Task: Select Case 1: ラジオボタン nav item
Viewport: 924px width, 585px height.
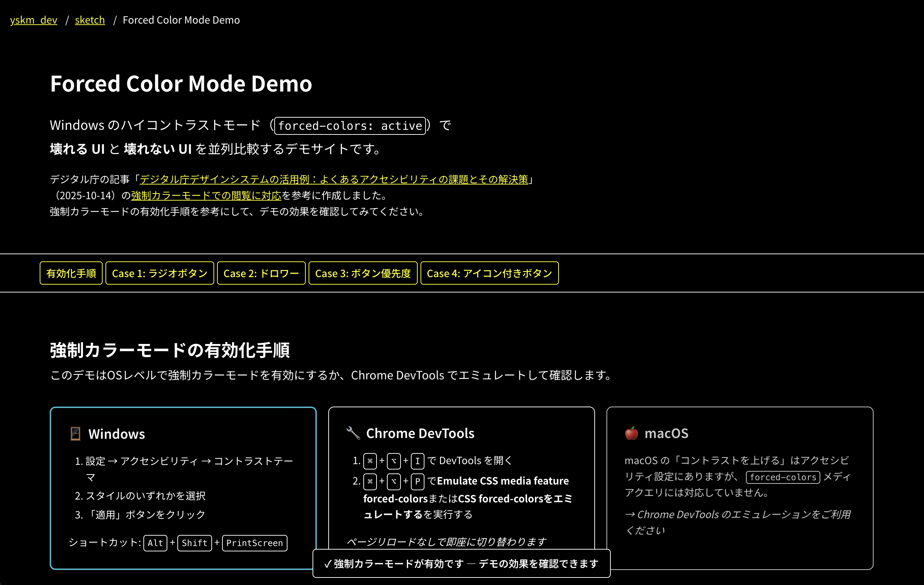Action: point(159,273)
